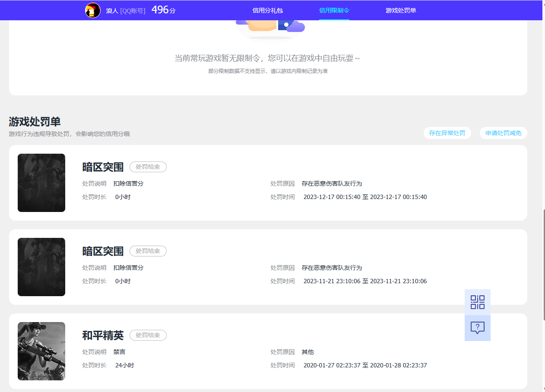Image resolution: width=545 pixels, height=392 pixels.
Task: Click the 申请处罚减免 button
Action: pyautogui.click(x=504, y=133)
